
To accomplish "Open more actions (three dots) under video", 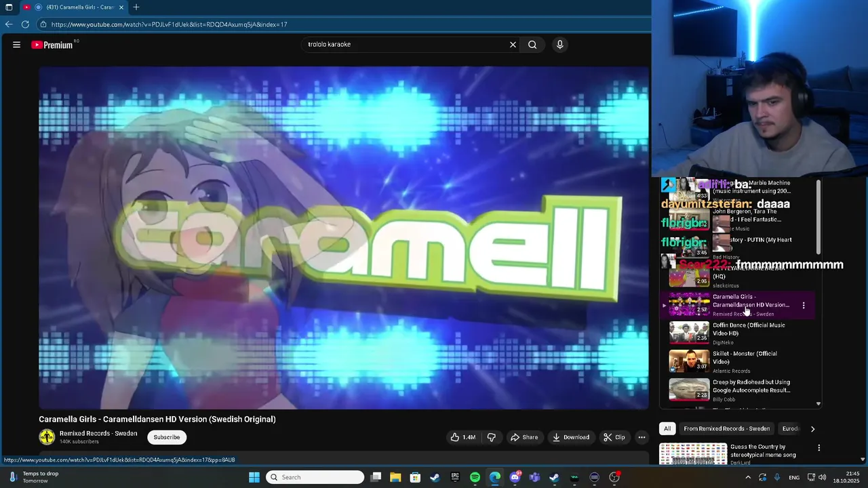I will pos(642,437).
